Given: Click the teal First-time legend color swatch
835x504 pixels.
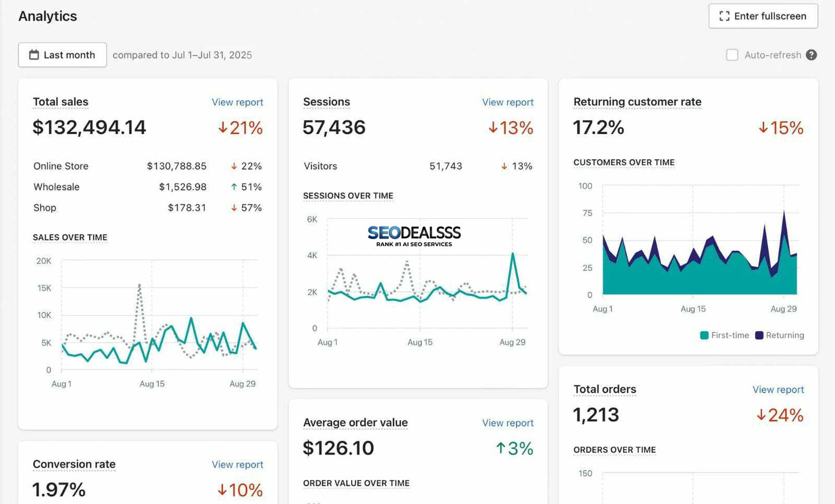Looking at the screenshot, I should (x=704, y=335).
